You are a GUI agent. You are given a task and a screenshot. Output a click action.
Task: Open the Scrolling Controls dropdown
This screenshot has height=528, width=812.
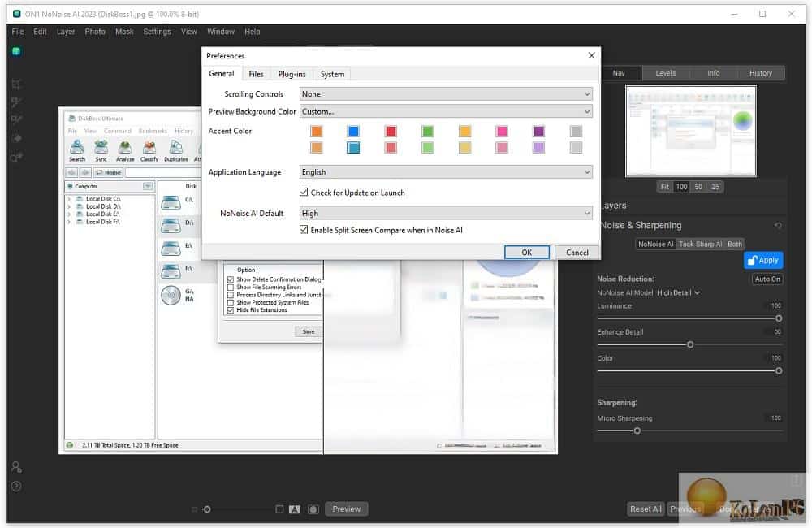446,93
